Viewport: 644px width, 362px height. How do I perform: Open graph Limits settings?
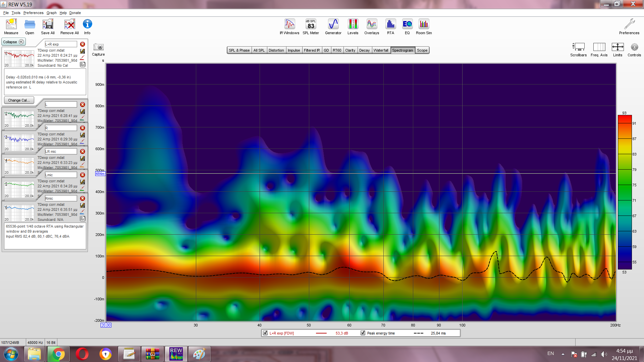[x=618, y=47]
